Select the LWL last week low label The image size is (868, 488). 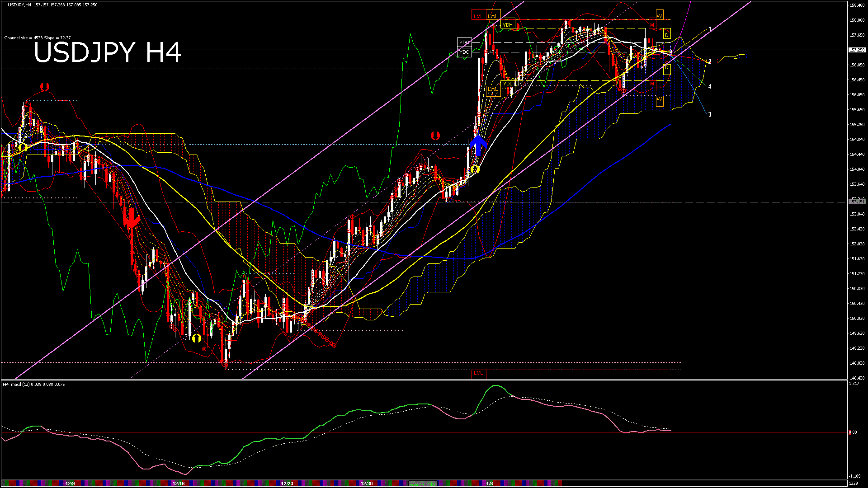coord(492,89)
